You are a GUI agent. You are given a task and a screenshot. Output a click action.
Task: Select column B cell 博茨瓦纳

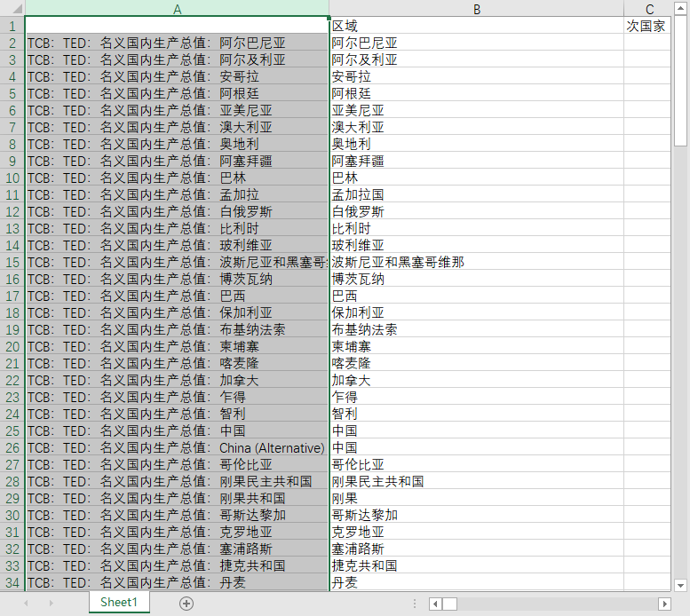pyautogui.click(x=477, y=279)
